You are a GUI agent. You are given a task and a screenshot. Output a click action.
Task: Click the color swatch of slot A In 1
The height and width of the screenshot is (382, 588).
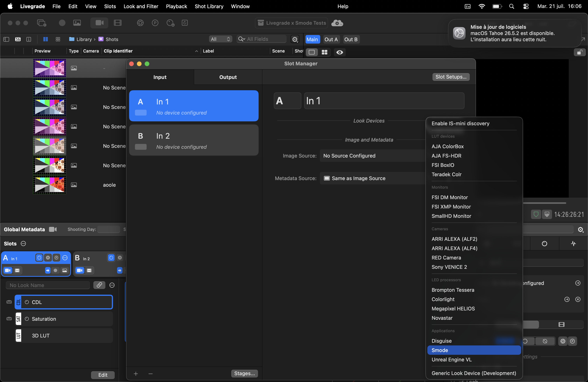click(141, 113)
